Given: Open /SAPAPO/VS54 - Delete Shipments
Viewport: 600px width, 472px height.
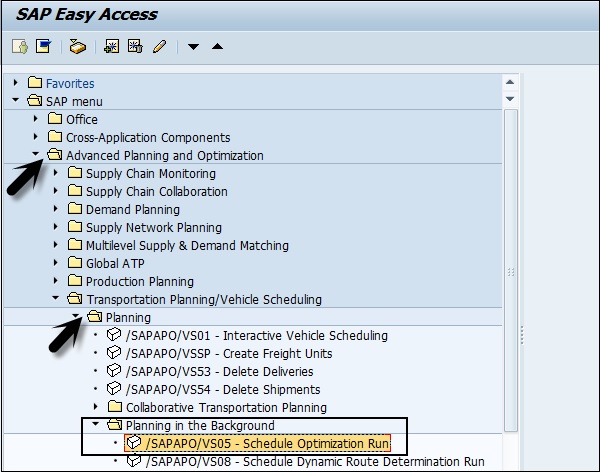Looking at the screenshot, I should point(223,389).
